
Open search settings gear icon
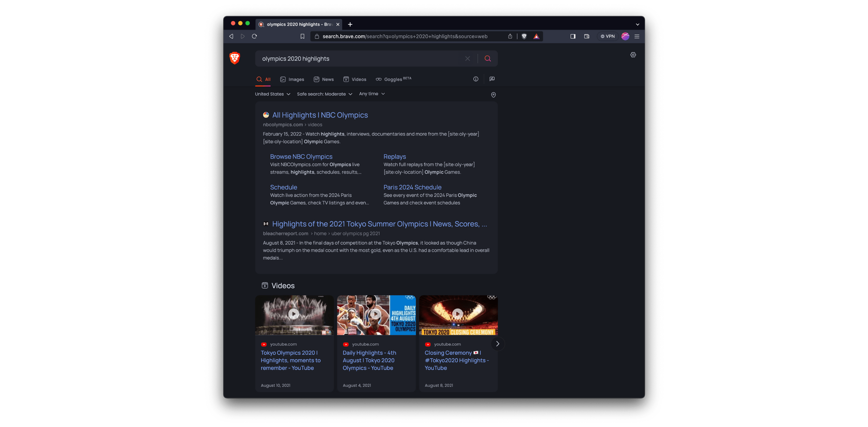click(633, 55)
